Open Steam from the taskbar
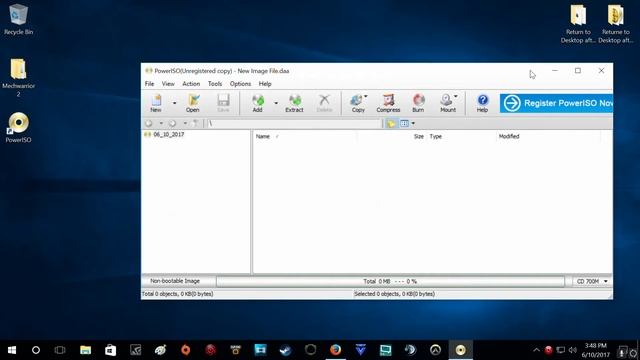The image size is (640, 360). pyautogui.click(x=285, y=350)
